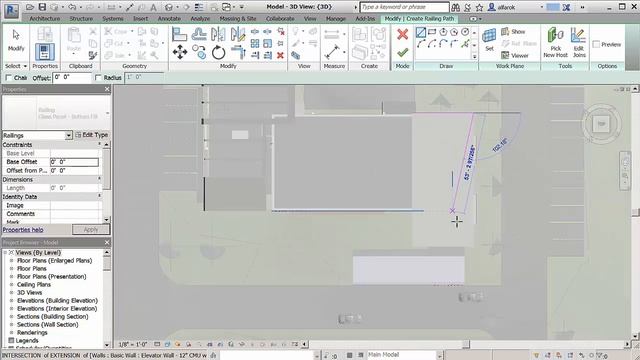
Task: Select the Rotate tool
Action: (218, 52)
